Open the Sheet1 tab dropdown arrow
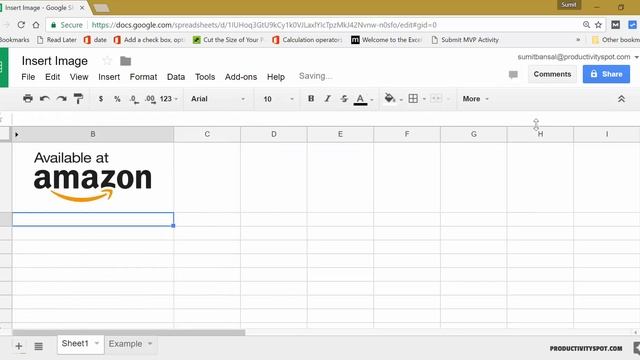The height and width of the screenshot is (360, 640). tap(97, 343)
